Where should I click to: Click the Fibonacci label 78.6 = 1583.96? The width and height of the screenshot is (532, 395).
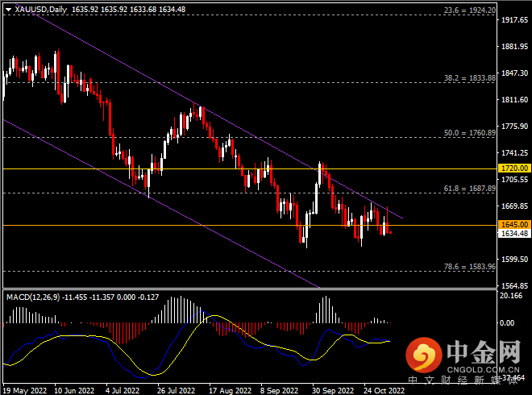470,267
